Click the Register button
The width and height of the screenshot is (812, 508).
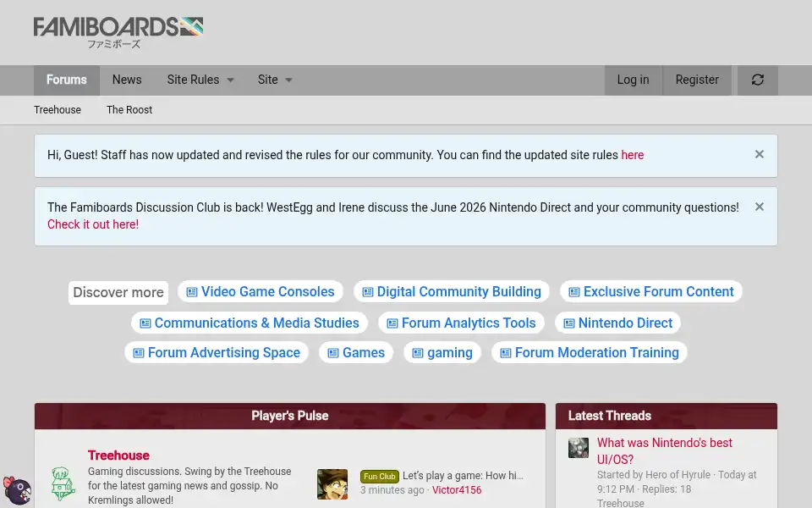coord(697,80)
